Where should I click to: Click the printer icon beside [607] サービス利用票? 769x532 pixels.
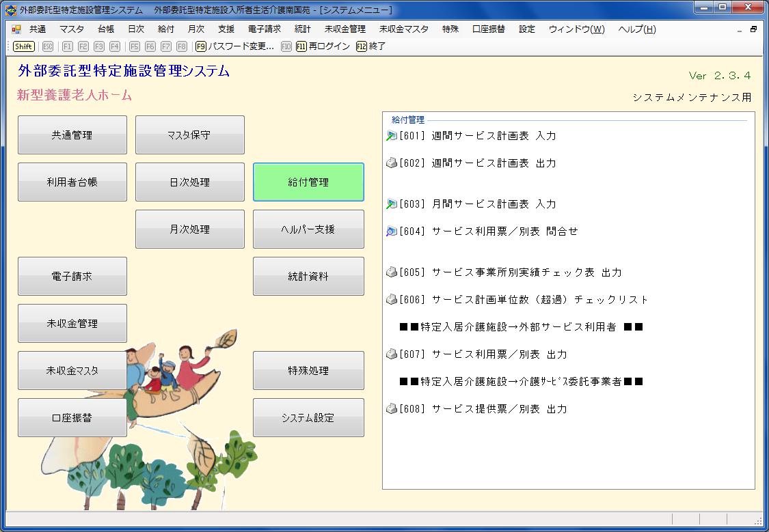click(x=392, y=354)
